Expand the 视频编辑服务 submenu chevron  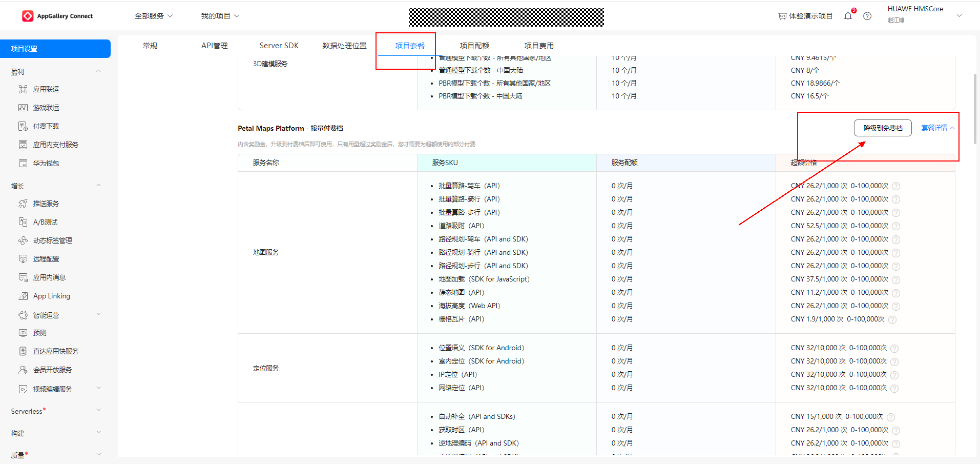99,388
